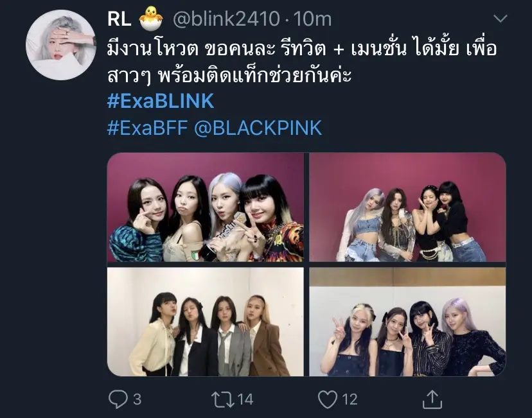Open the tweet options chevron menu
Image resolution: width=532 pixels, height=418 pixels.
point(501,19)
